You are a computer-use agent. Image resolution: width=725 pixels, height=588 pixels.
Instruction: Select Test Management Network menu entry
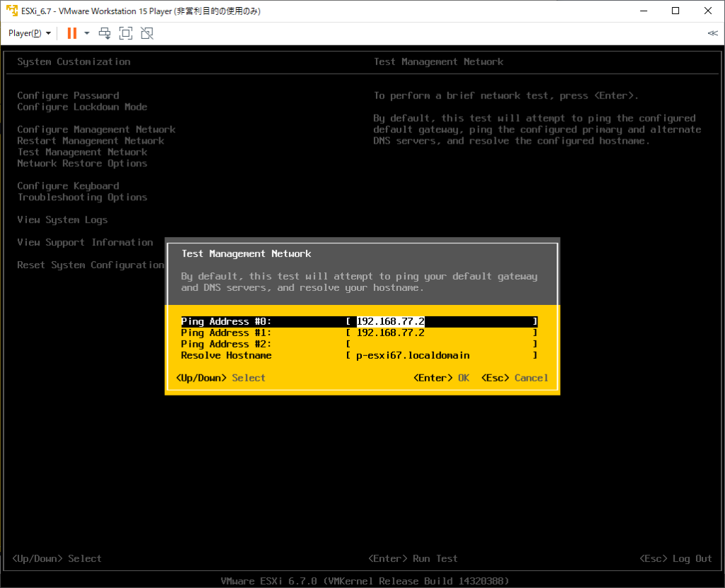pyautogui.click(x=82, y=152)
